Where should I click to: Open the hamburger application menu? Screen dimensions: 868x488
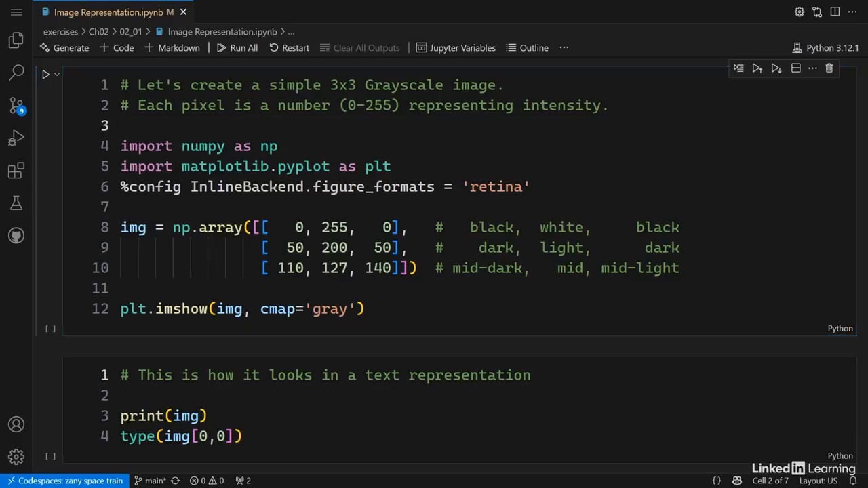pos(16,12)
